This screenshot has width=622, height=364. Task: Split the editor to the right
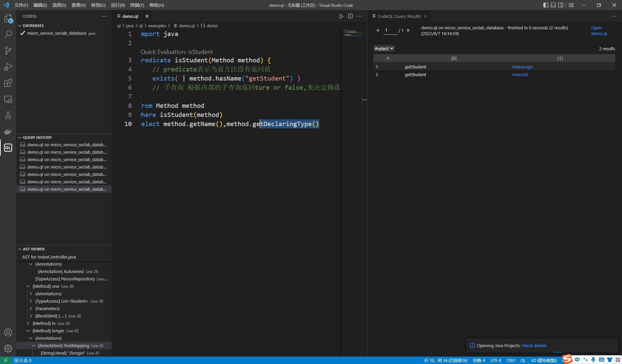pyautogui.click(x=350, y=16)
